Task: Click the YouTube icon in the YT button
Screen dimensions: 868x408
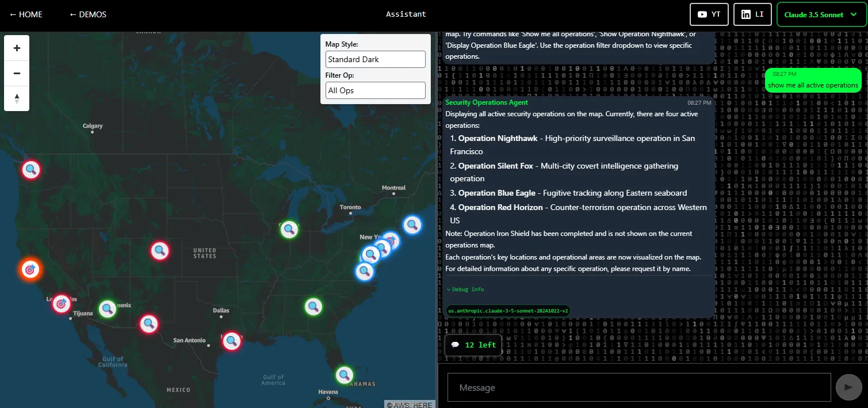Action: 702,14
